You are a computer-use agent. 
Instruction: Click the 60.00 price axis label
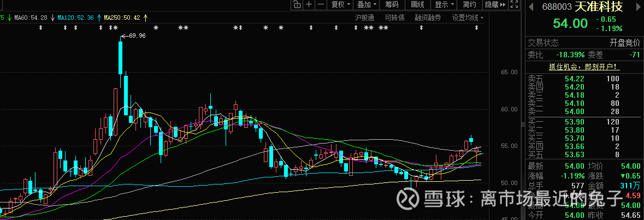pos(509,109)
